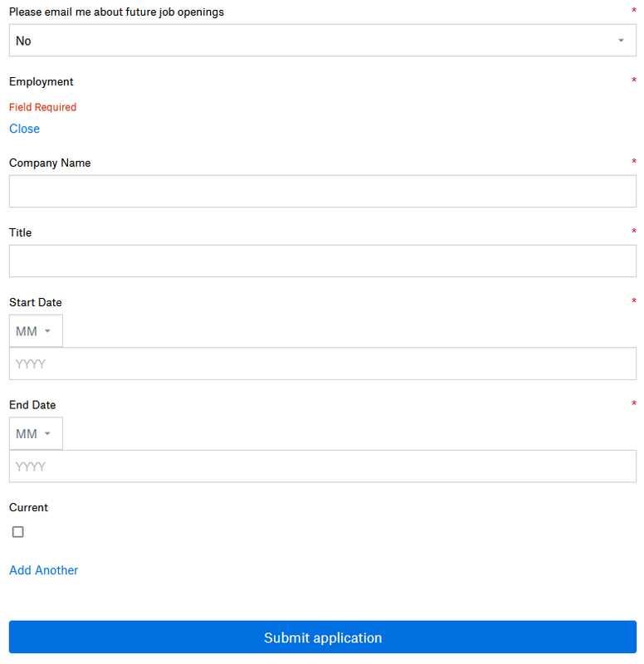Click the End Date YYYY field
The height and width of the screenshot is (664, 644).
(322, 466)
